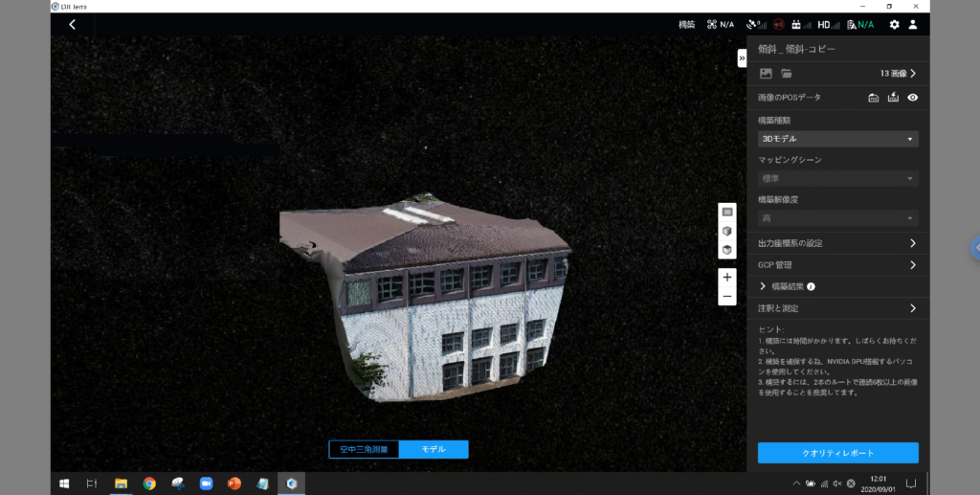
Task: Open the image folder icon
Action: (787, 74)
